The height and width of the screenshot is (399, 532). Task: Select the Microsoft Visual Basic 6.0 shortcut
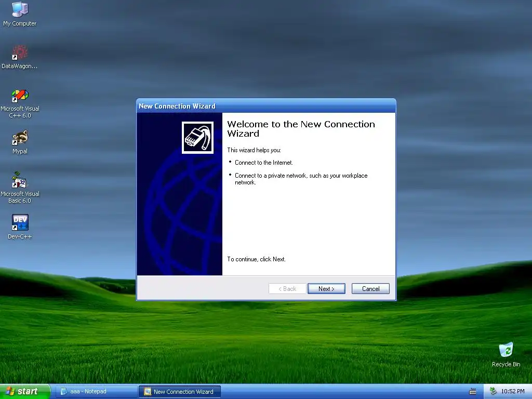pyautogui.click(x=20, y=188)
